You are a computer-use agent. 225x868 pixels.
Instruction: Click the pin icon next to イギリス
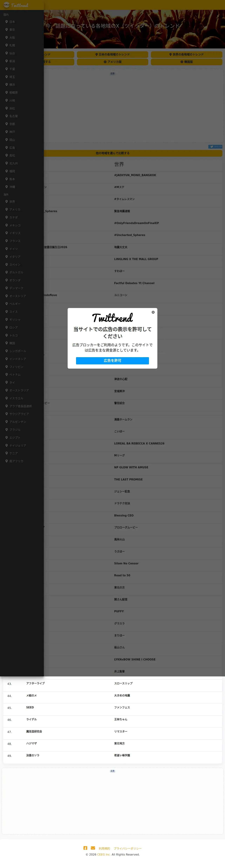coord(6,233)
